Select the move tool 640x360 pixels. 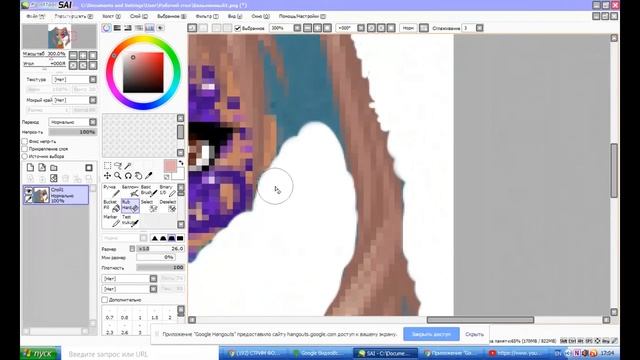tap(107, 176)
